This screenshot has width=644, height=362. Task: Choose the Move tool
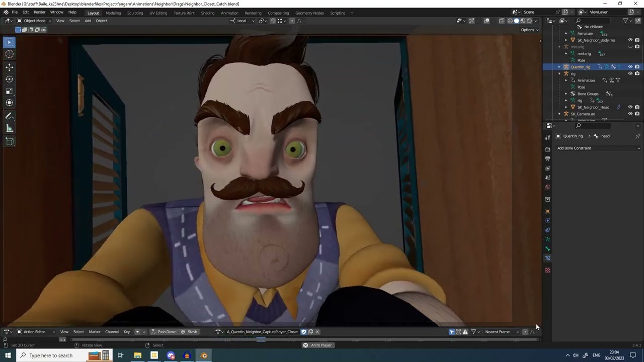(x=9, y=67)
